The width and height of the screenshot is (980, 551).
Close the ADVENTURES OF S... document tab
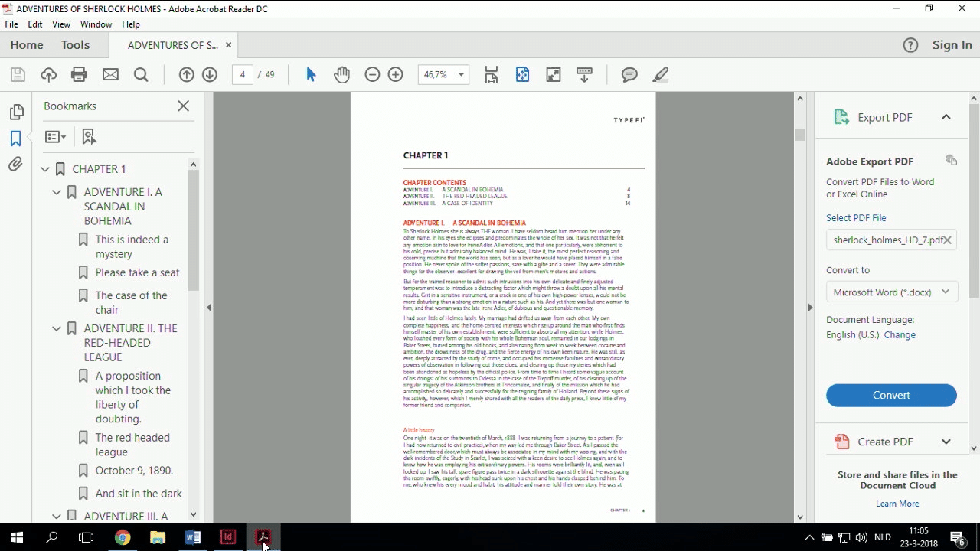click(x=228, y=45)
